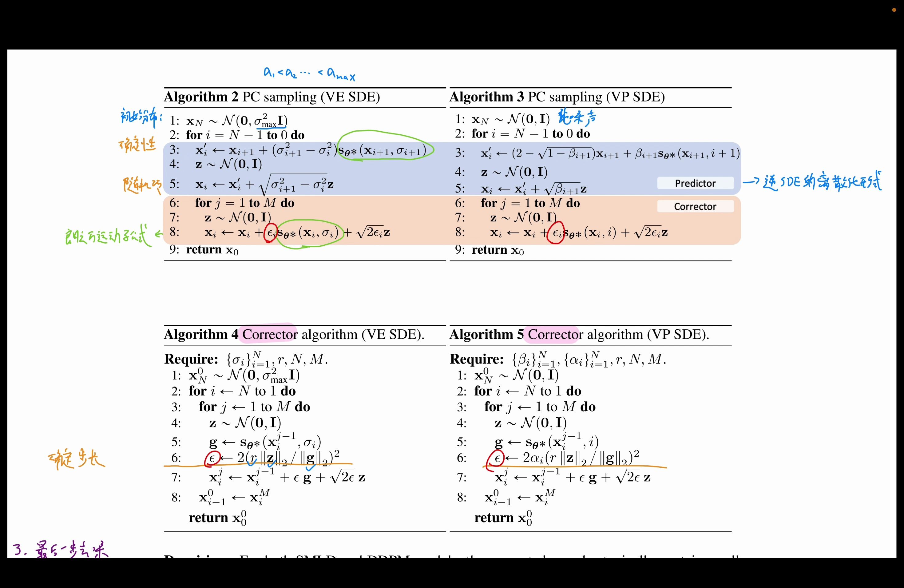Click the handwritten 随机运动 annotation on left
904x588 pixels.
pos(138,183)
